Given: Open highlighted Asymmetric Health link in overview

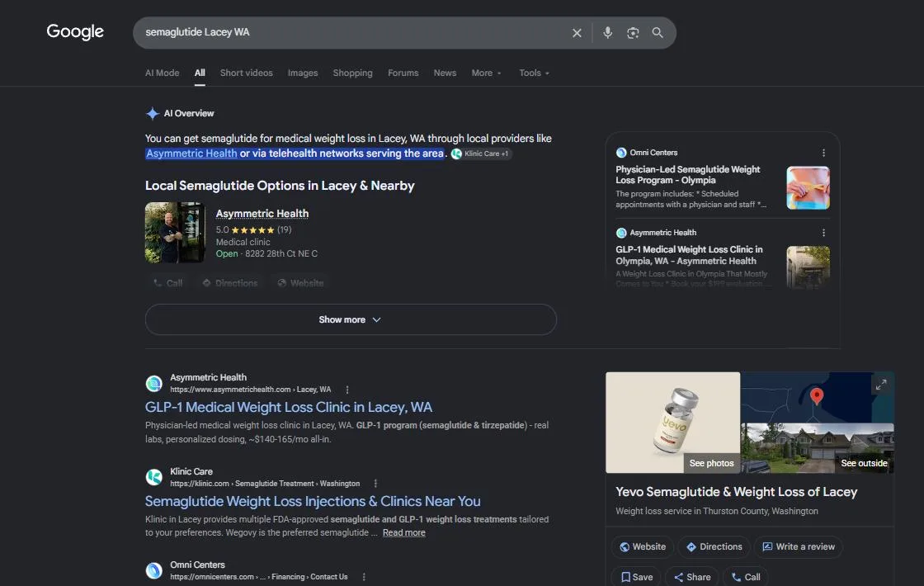Looking at the screenshot, I should 191,154.
